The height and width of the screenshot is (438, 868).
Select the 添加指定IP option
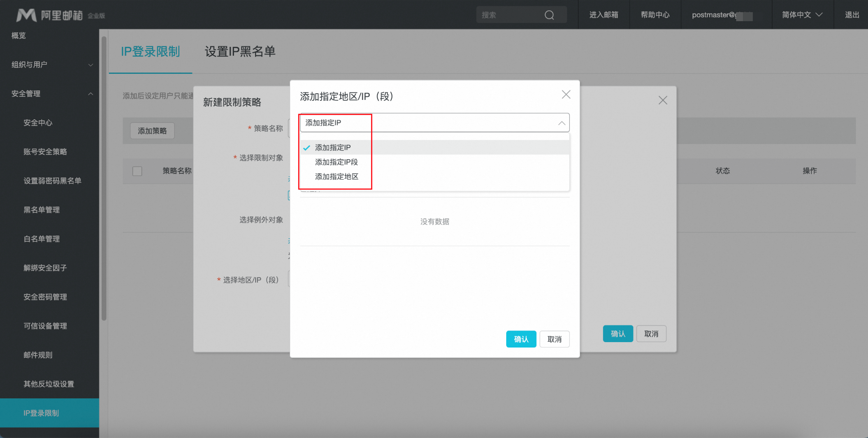click(435, 148)
